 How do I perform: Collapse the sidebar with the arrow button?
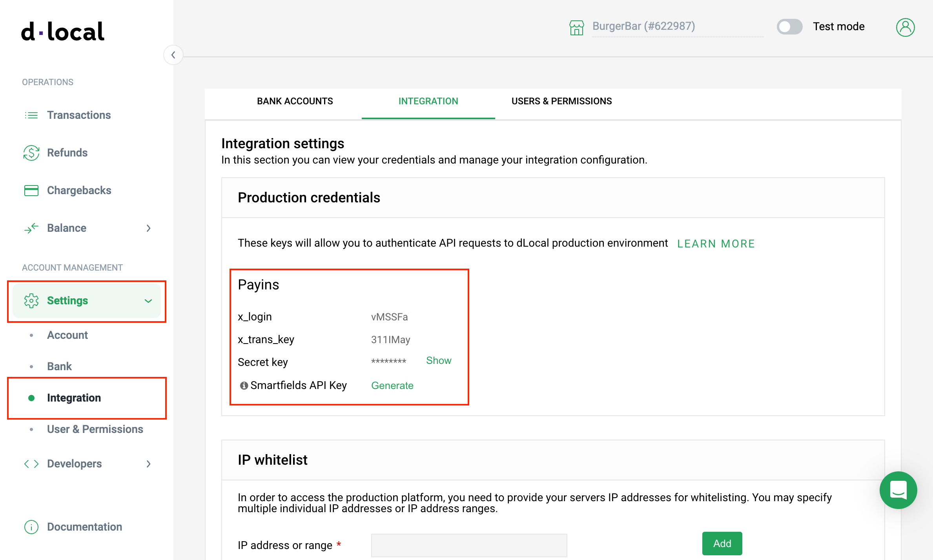click(173, 55)
